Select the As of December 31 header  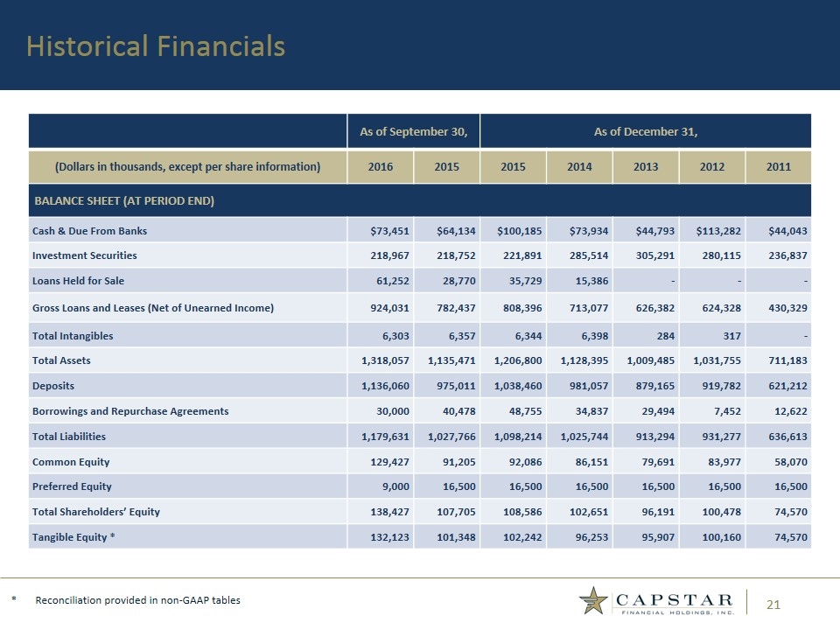tap(645, 132)
